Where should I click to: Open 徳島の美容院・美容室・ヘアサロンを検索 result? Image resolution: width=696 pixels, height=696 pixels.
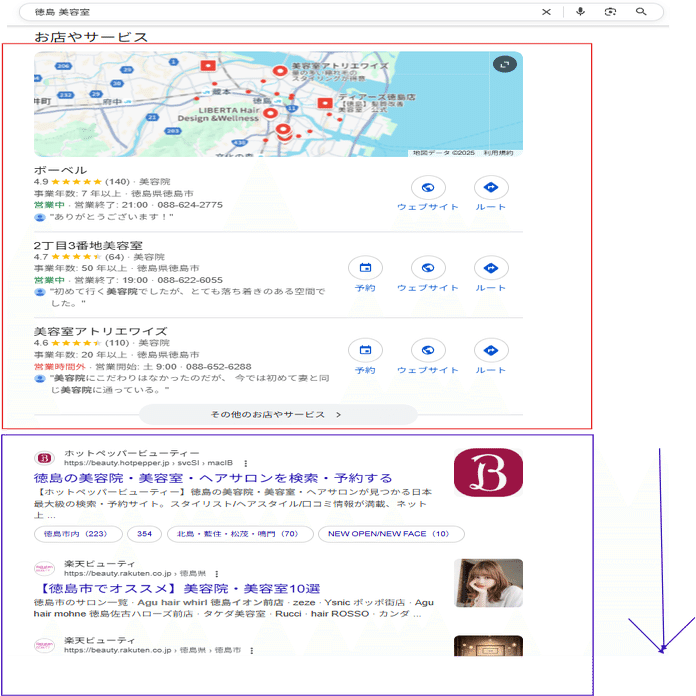[213, 478]
